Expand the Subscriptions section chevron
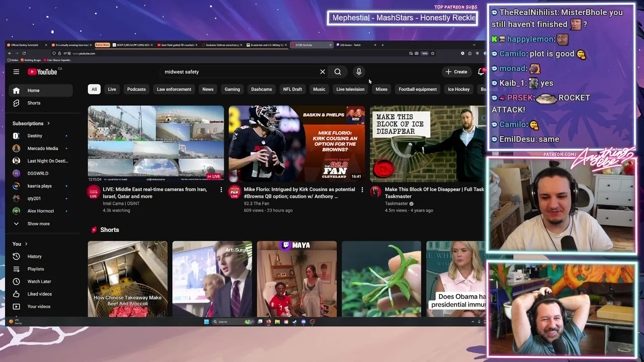Screen dimensions: 644x362 tap(48, 124)
